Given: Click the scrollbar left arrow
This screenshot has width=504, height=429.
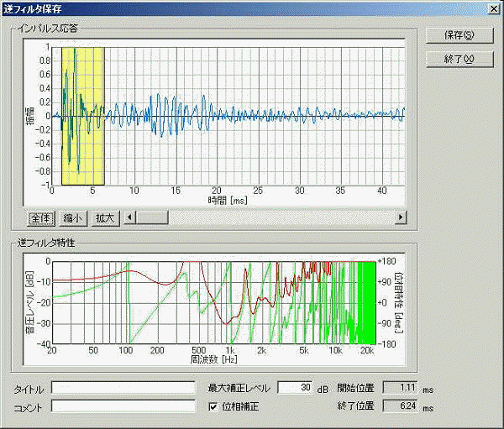Looking at the screenshot, I should click(129, 217).
